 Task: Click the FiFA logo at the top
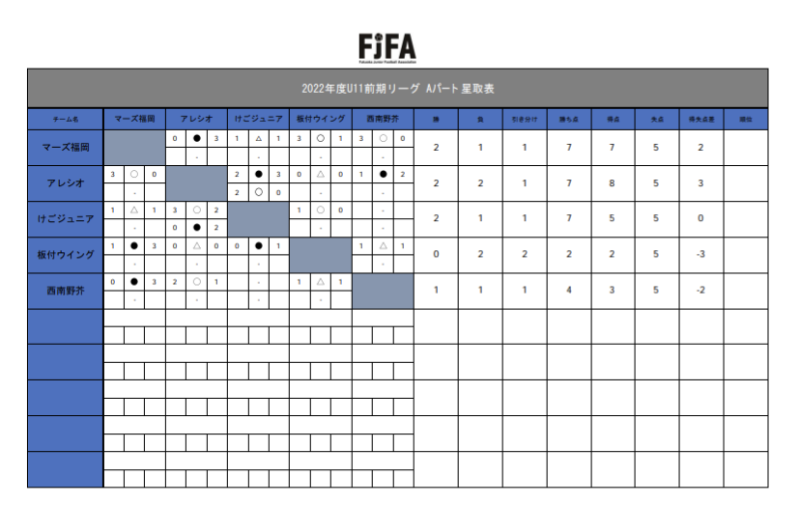tap(387, 47)
